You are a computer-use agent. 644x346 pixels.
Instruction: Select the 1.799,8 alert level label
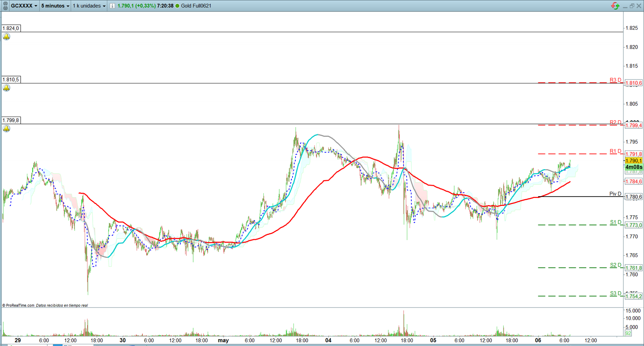[11, 120]
